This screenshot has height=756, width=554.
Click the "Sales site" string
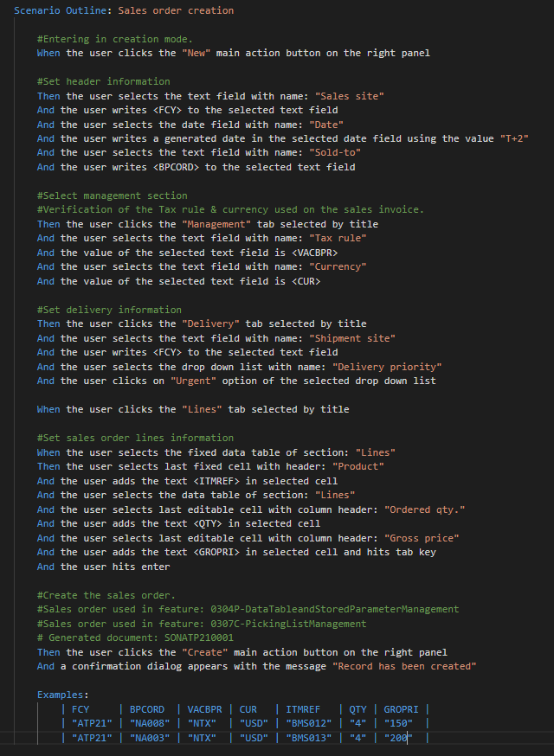350,96
